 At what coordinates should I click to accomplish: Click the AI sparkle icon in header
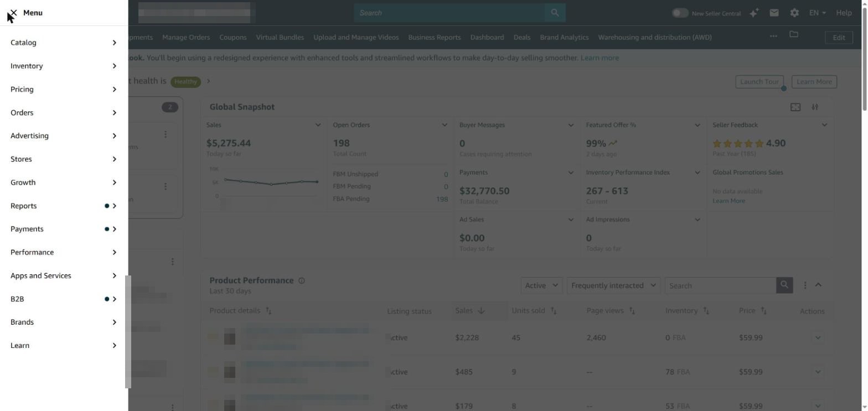tap(753, 13)
